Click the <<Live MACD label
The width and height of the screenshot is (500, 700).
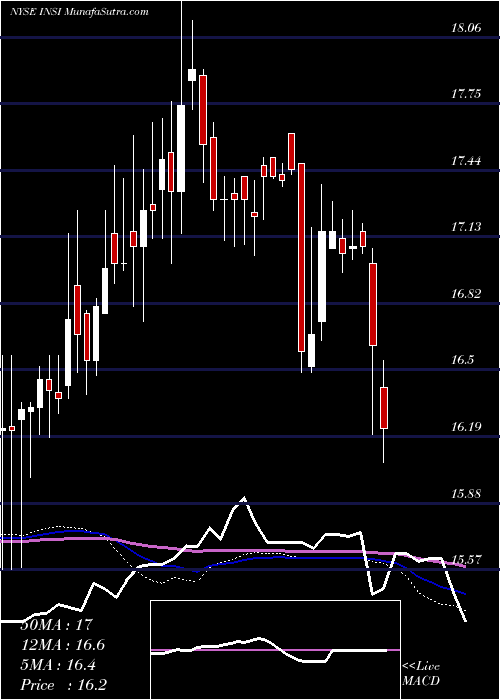click(421, 674)
